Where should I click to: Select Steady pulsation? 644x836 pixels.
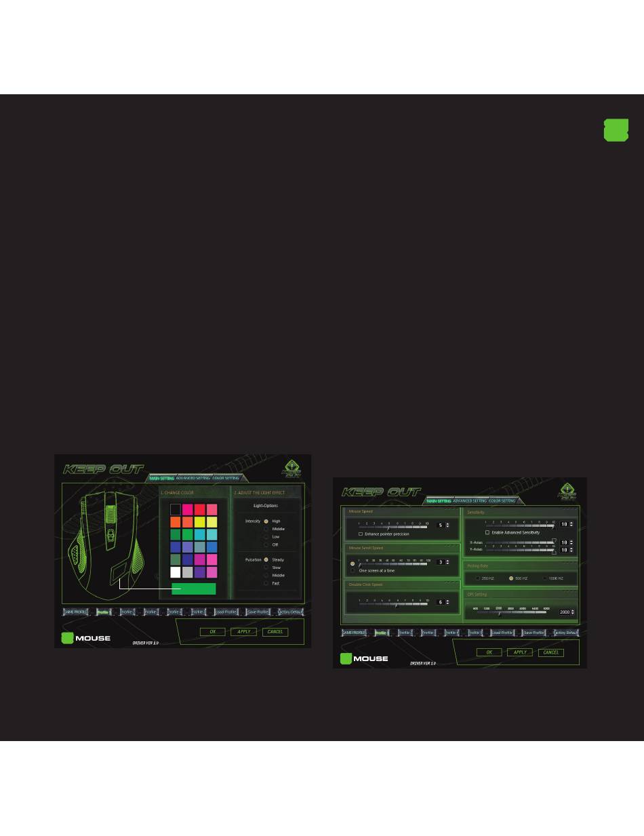point(266,560)
